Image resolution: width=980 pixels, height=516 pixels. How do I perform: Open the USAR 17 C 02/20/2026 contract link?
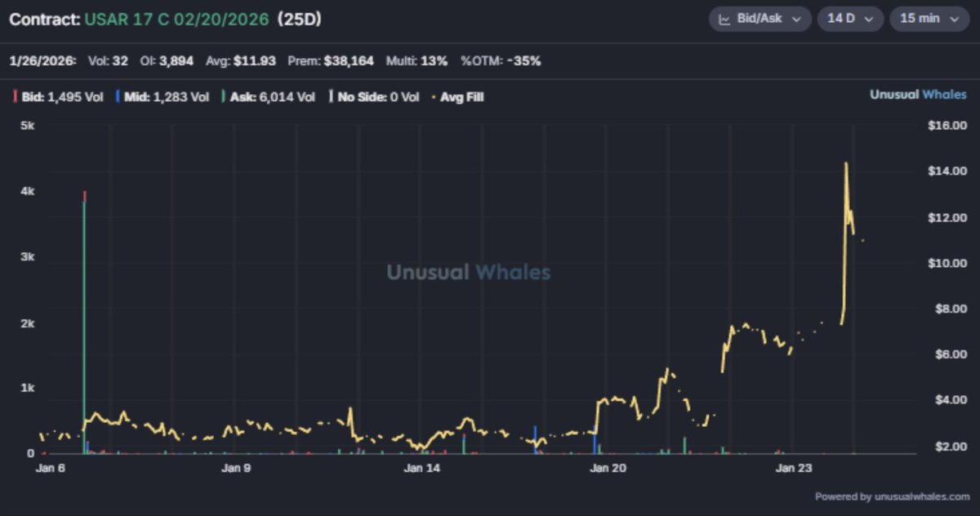[176, 19]
